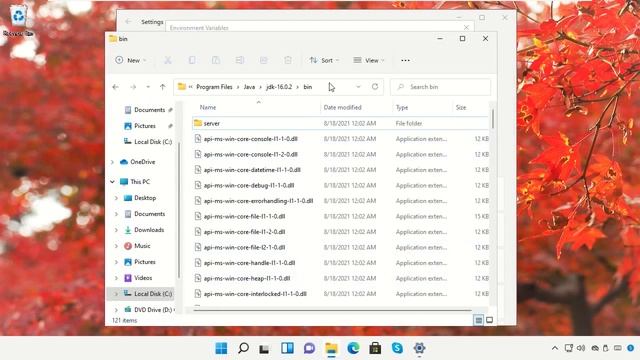
Task: Click Java in the address path
Action: 249,87
